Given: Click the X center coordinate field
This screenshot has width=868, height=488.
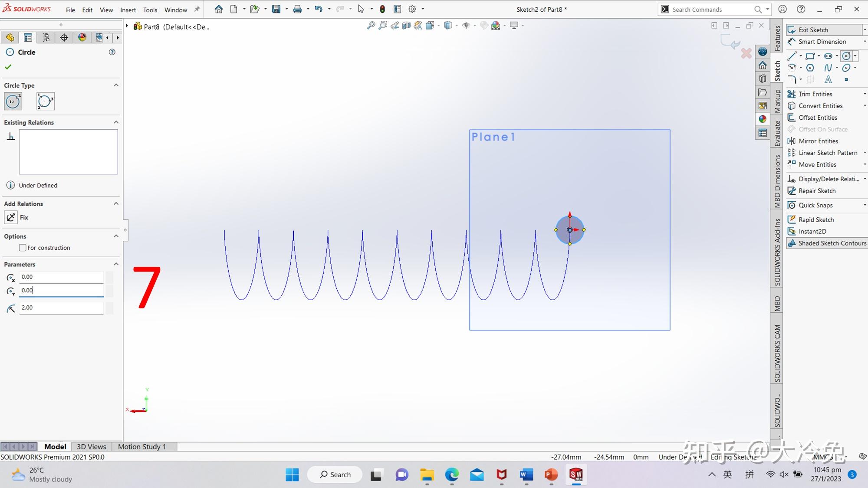Looking at the screenshot, I should point(61,277).
